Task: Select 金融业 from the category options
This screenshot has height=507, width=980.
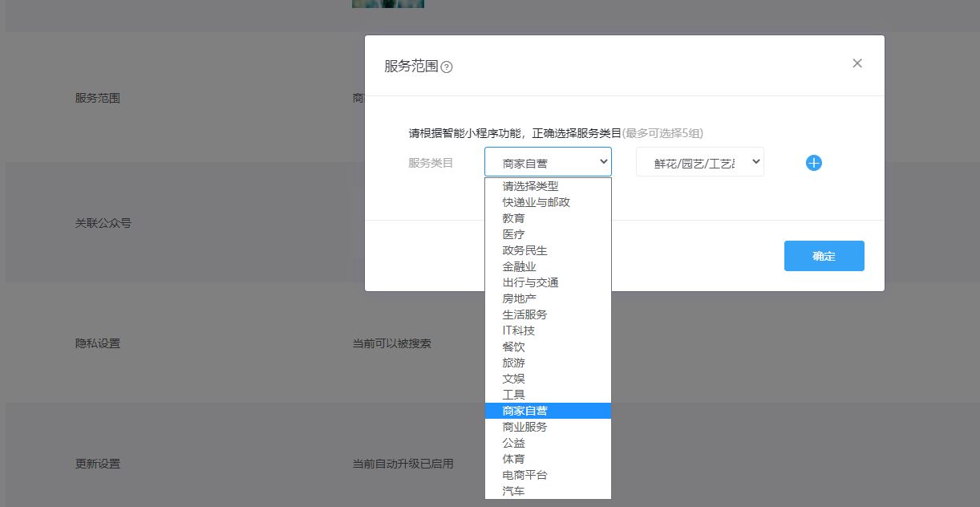Action: click(x=517, y=266)
